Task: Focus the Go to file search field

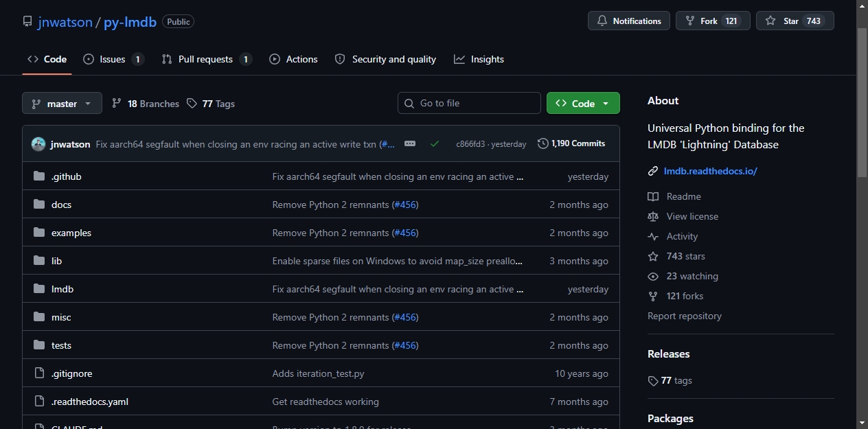Action: tap(469, 103)
